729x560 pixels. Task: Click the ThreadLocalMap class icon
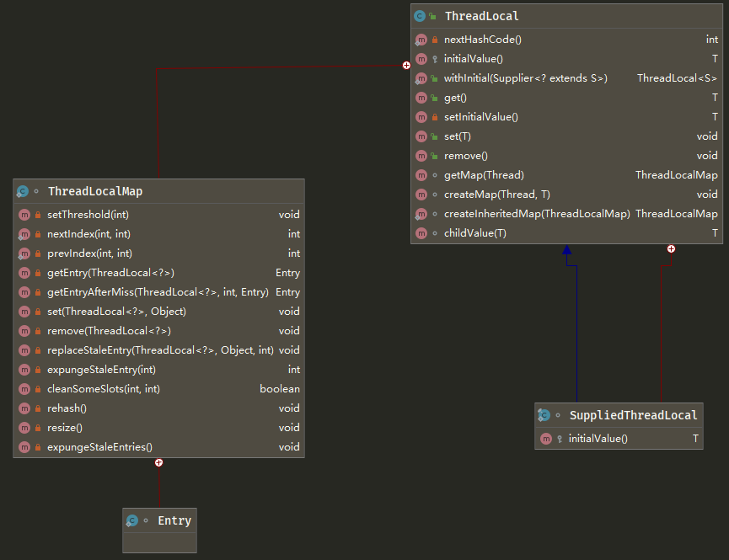(22, 191)
